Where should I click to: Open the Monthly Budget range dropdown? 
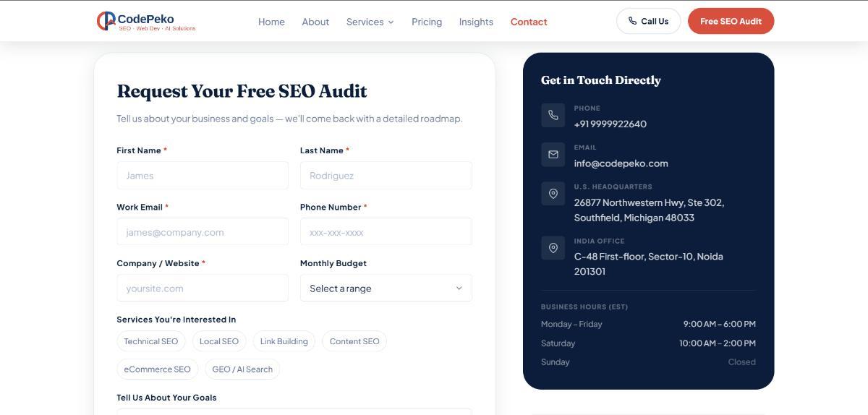tap(386, 288)
